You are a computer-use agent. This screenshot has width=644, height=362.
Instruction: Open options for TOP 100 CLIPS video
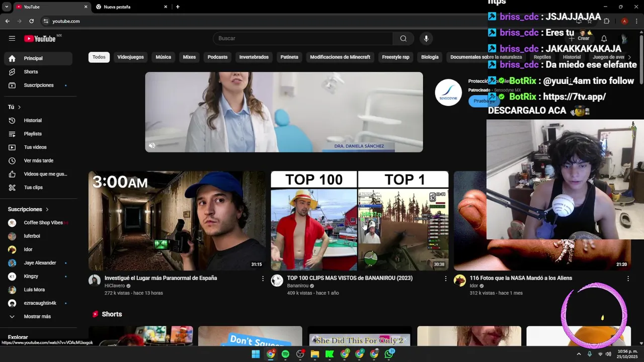(445, 279)
